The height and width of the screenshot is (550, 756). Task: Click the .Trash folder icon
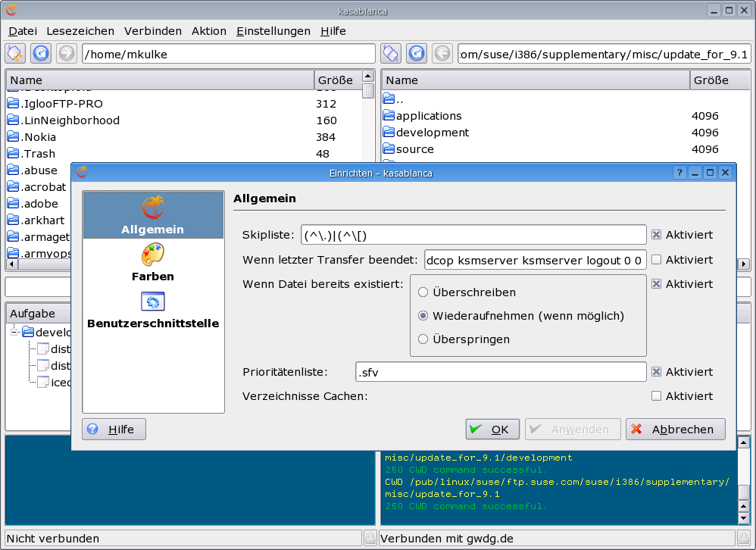tap(14, 153)
